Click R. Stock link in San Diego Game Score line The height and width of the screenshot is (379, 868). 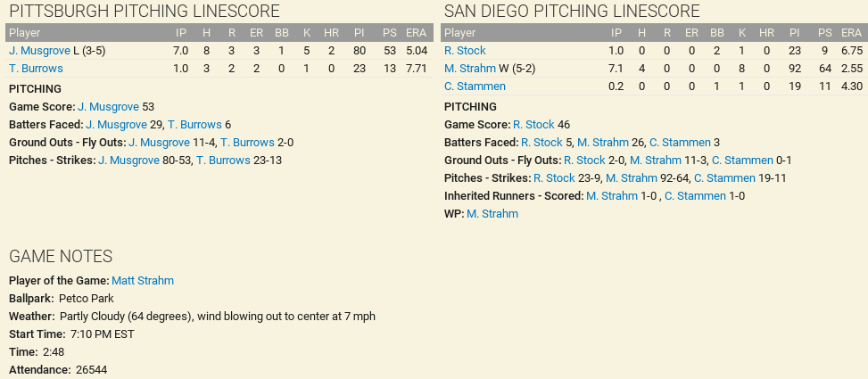click(533, 125)
